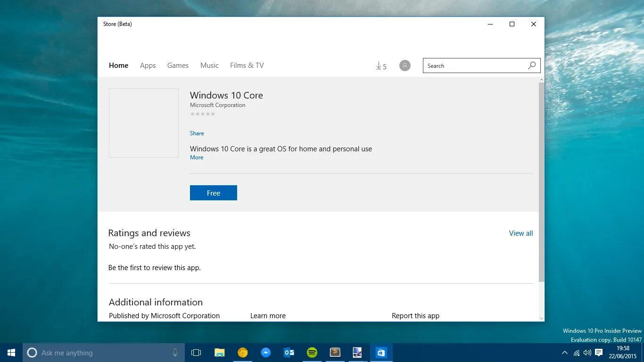
Task: Expand the description with More
Action: (197, 157)
